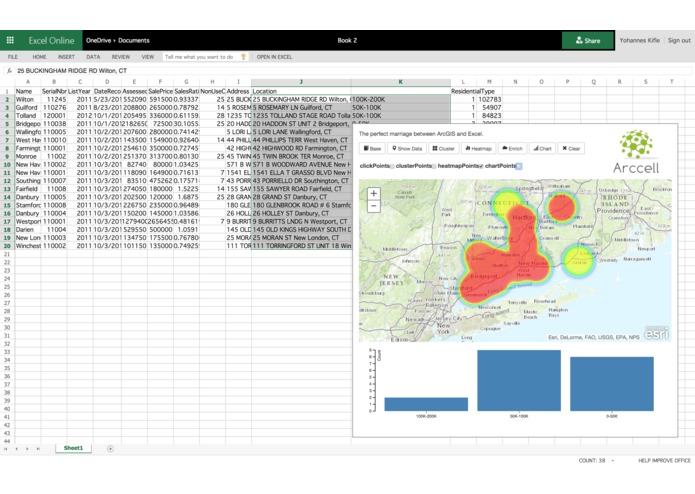This screenshot has height=494, width=695.
Task: Go to next sheet navigation arrow
Action: (x=27, y=449)
